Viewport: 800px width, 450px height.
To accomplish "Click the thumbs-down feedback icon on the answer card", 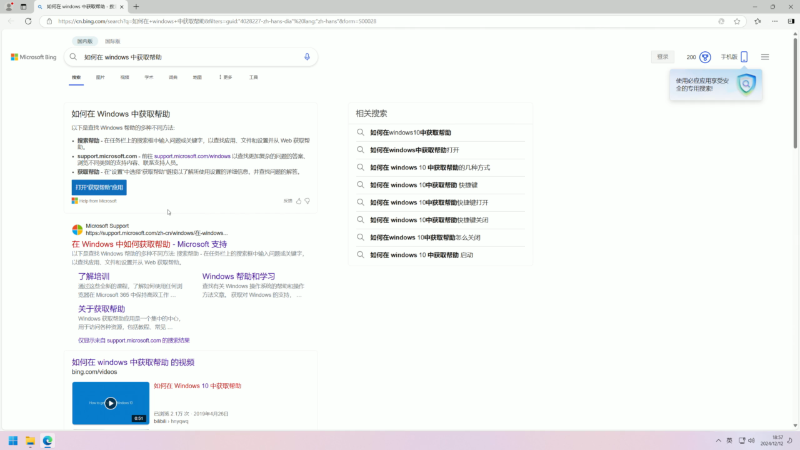I will 307,201.
